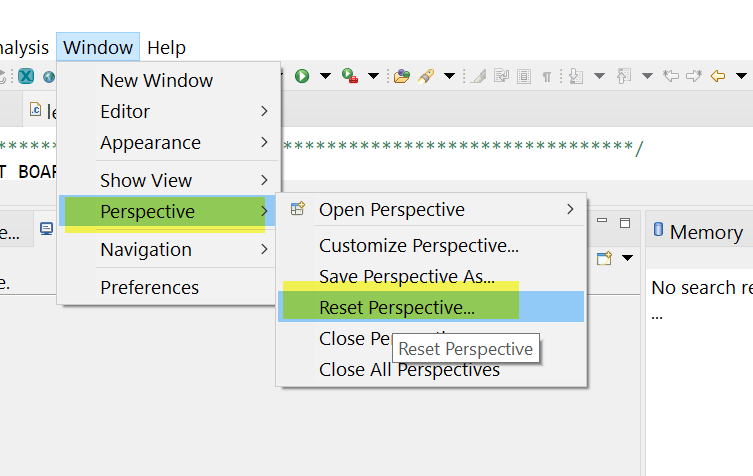Expand the Navigation submenu
This screenshot has height=476, width=753.
pyautogui.click(x=168, y=249)
